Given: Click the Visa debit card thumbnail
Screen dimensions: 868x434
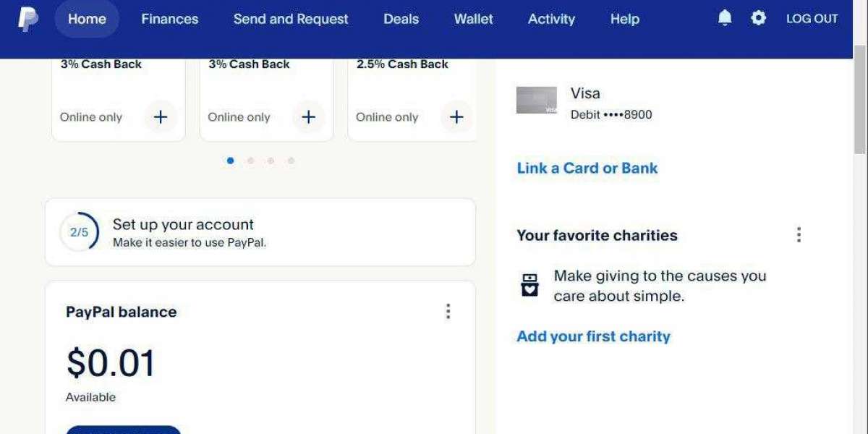Looking at the screenshot, I should pos(537,101).
